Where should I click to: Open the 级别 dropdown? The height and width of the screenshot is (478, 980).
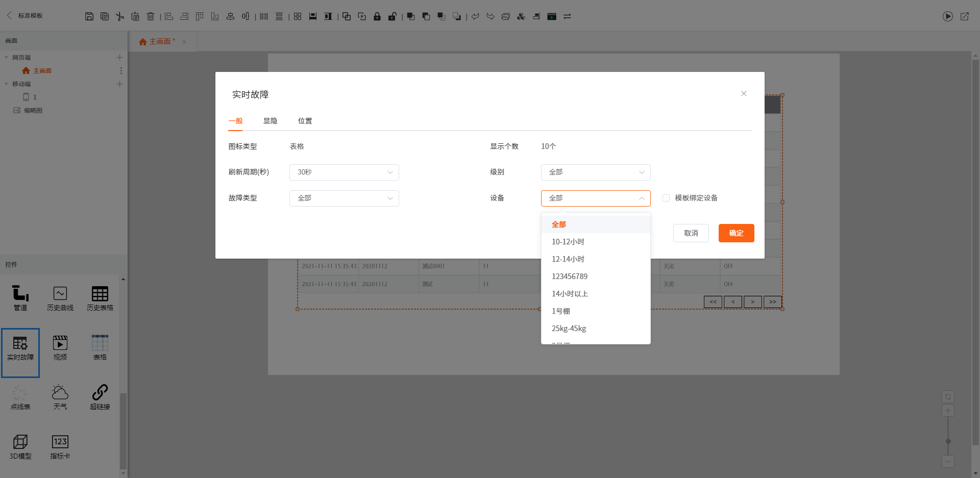coord(596,172)
